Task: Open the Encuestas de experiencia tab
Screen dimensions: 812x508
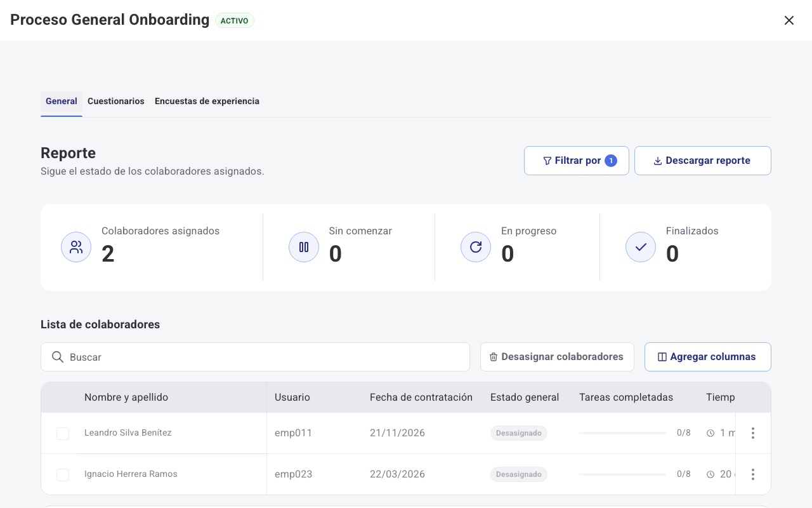Action: [x=207, y=102]
